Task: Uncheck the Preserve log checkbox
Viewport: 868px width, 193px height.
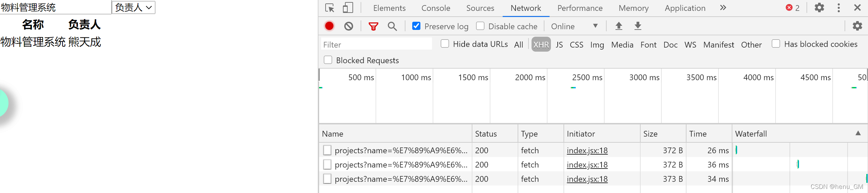Action: [416, 26]
